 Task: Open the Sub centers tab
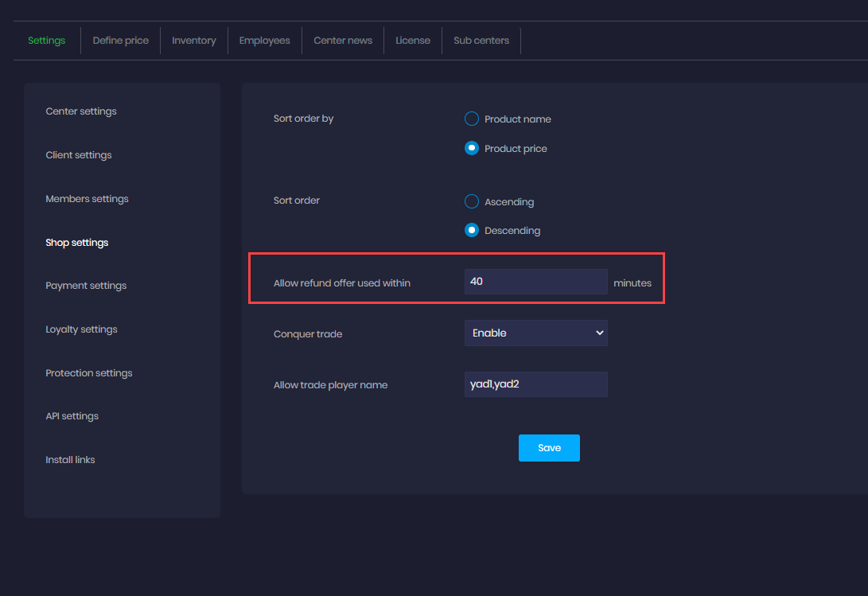tap(481, 41)
